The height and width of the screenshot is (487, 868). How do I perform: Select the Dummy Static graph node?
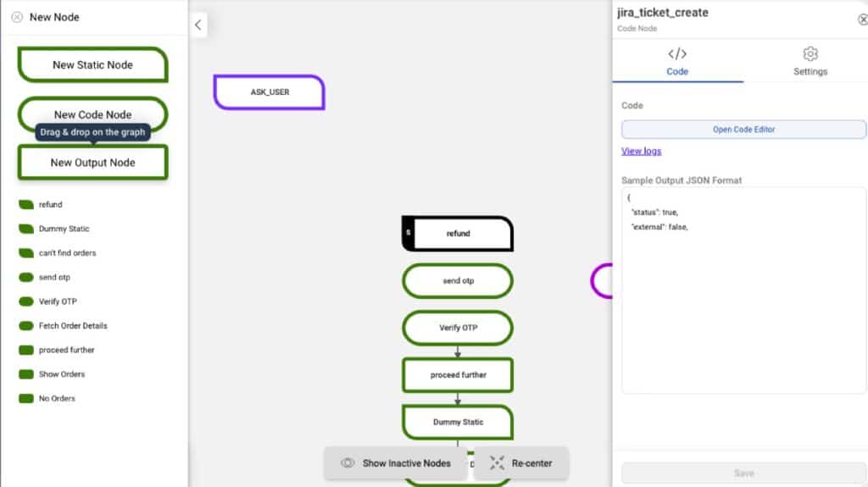point(458,422)
